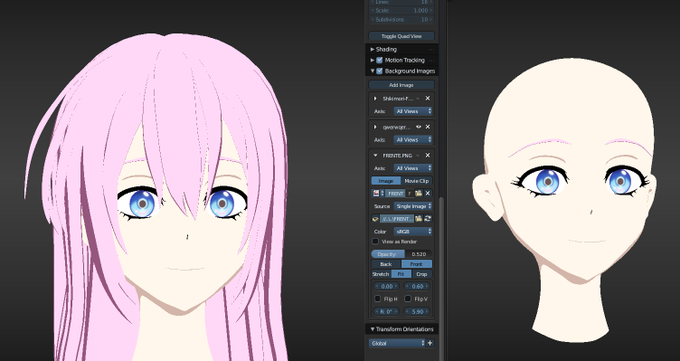Select the Front draw depth option
The width and height of the screenshot is (680, 361).
[x=416, y=264]
